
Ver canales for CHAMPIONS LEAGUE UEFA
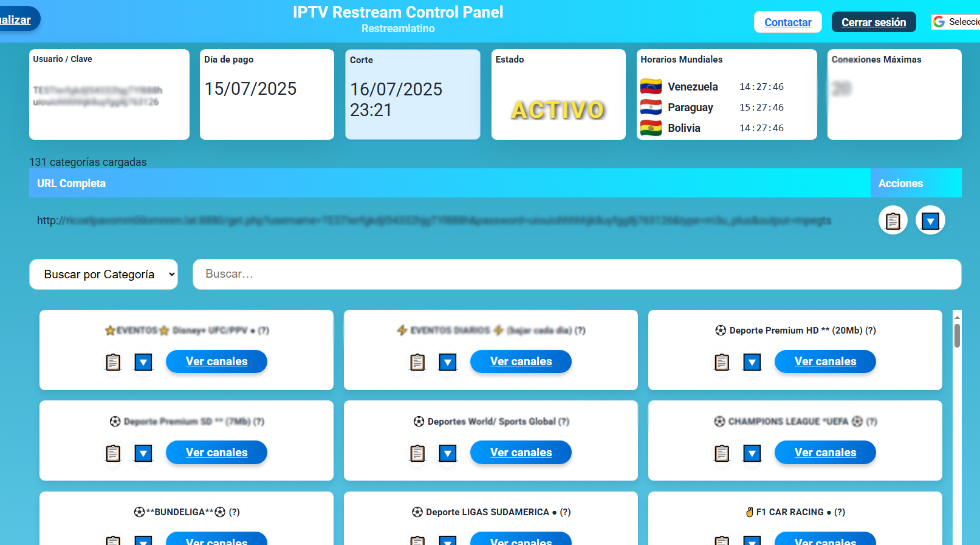(x=825, y=453)
